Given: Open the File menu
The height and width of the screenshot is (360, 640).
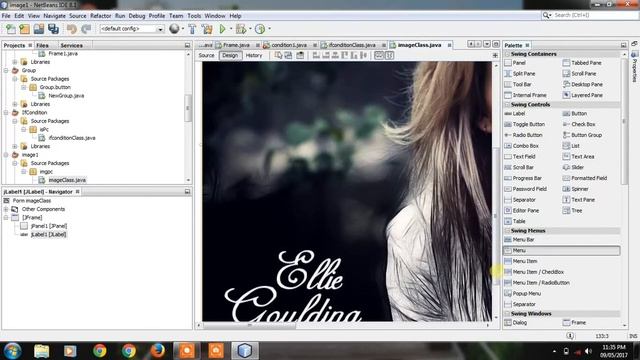Looking at the screenshot, I should point(6,16).
